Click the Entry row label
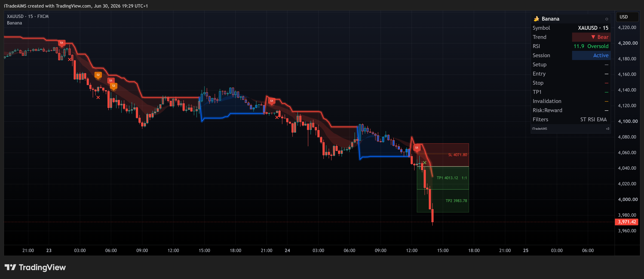This screenshot has width=644, height=279. click(539, 74)
